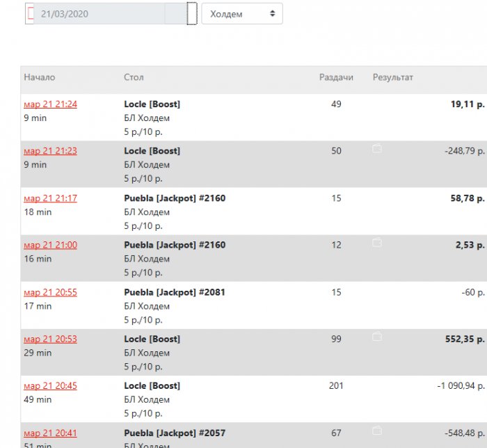
Task: Select the Puebla [Jackpot] #2081 table name
Action: tap(175, 292)
